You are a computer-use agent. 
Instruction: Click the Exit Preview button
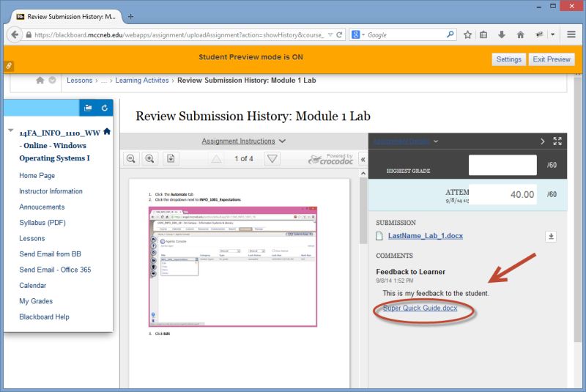[x=552, y=59]
